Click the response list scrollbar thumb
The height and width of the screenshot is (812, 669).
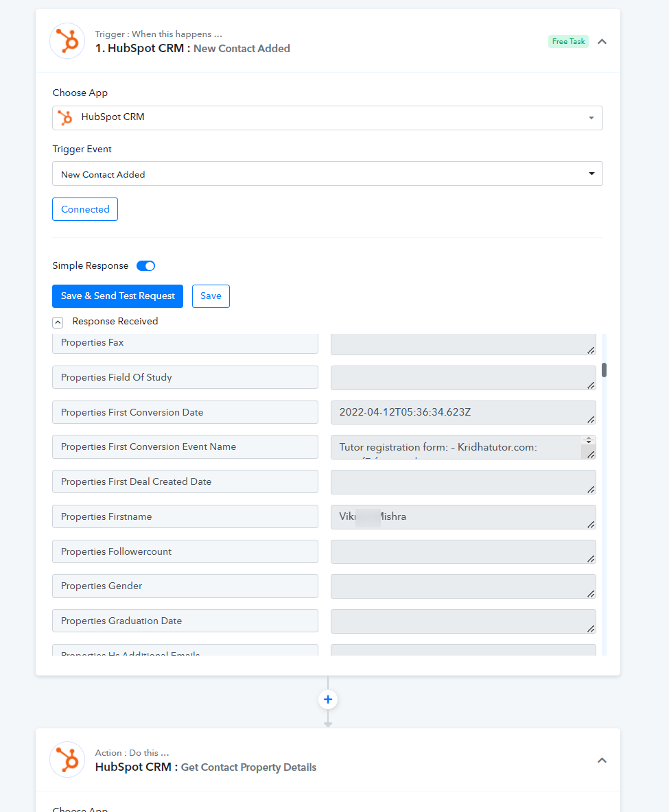click(x=604, y=370)
